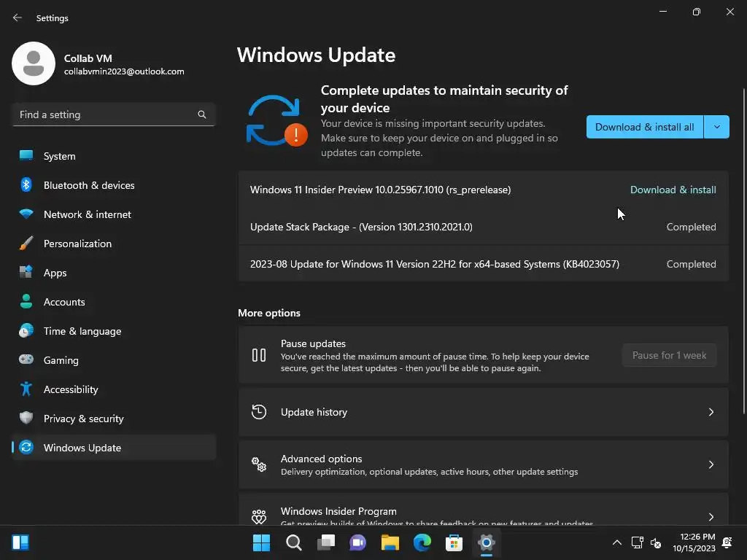Go to Bluetooth & devices settings
The image size is (747, 560).
point(113,184)
